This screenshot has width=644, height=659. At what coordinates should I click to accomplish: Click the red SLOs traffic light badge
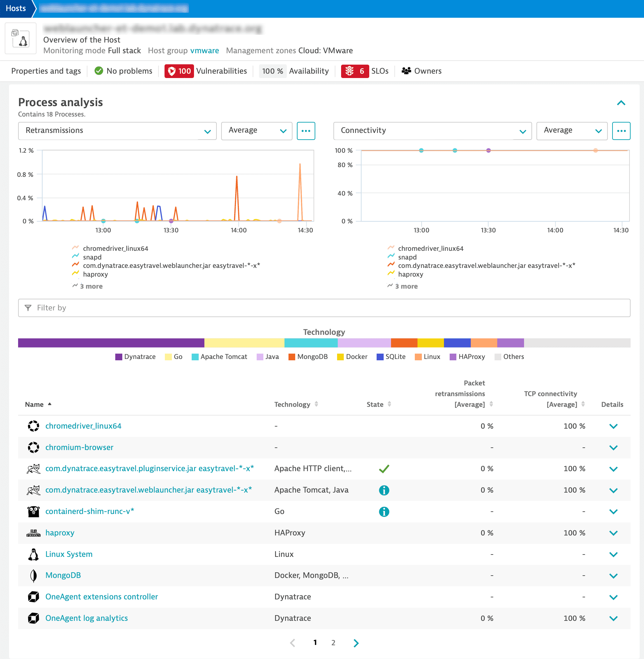tap(355, 71)
